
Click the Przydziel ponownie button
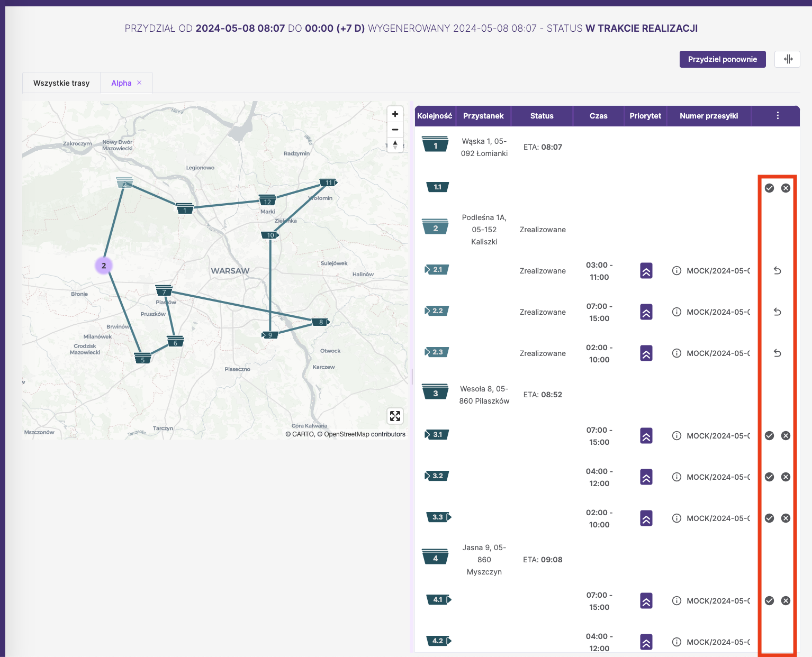pyautogui.click(x=722, y=59)
